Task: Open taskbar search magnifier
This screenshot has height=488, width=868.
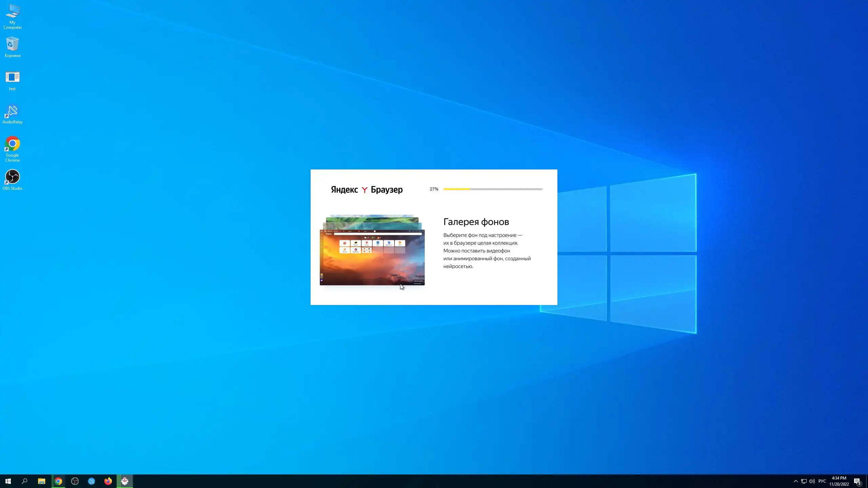Action: [25, 481]
